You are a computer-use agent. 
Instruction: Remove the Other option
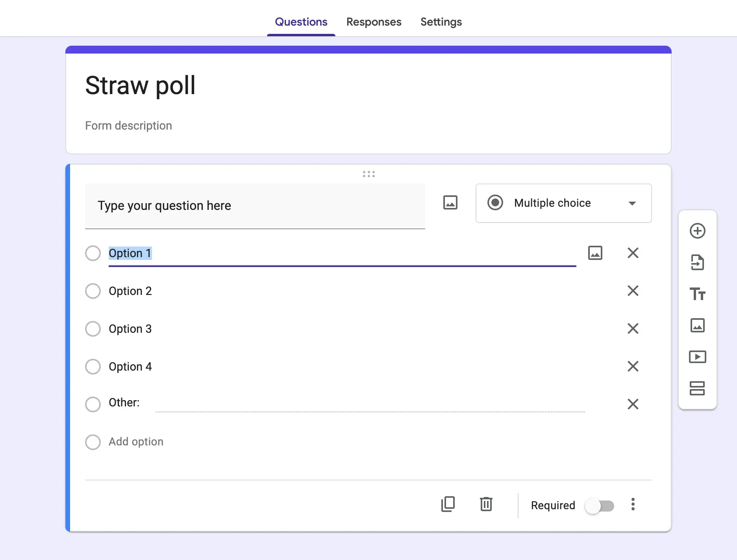point(633,404)
